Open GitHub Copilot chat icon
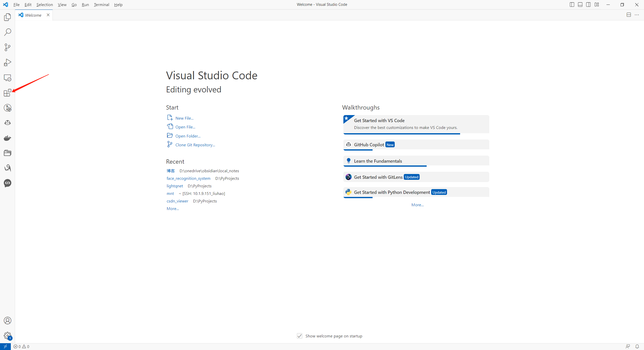Image resolution: width=644 pixels, height=350 pixels. (x=8, y=123)
